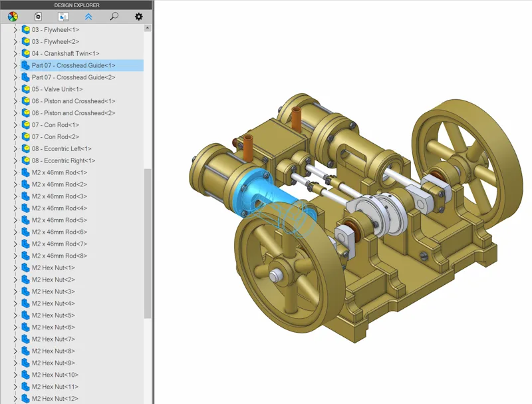Click the assembly icon for 06 - Piston and Crosshead<1>
The width and height of the screenshot is (532, 404).
26,101
